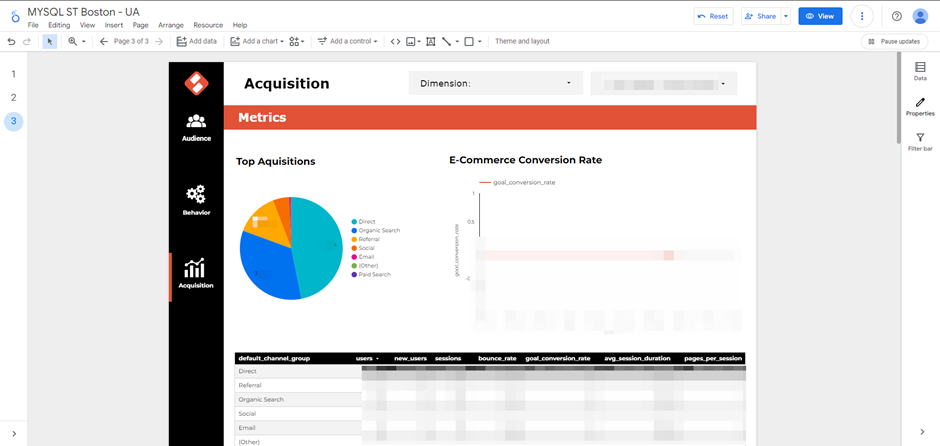This screenshot has width=940, height=446.
Task: Click the blue View button
Action: pyautogui.click(x=820, y=17)
